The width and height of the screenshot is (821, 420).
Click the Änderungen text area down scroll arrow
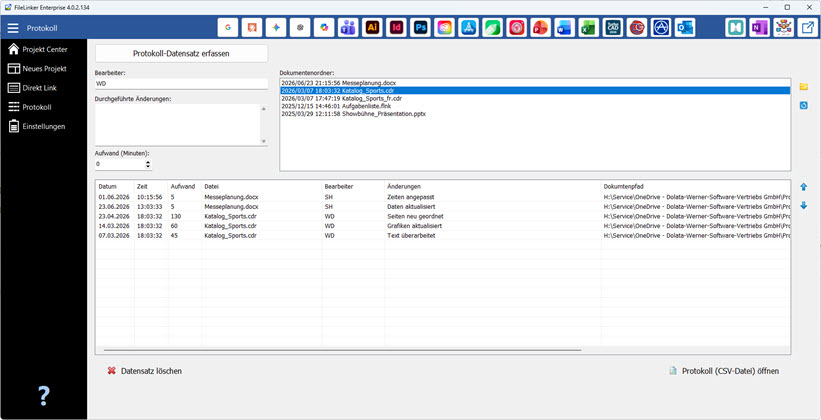point(264,141)
